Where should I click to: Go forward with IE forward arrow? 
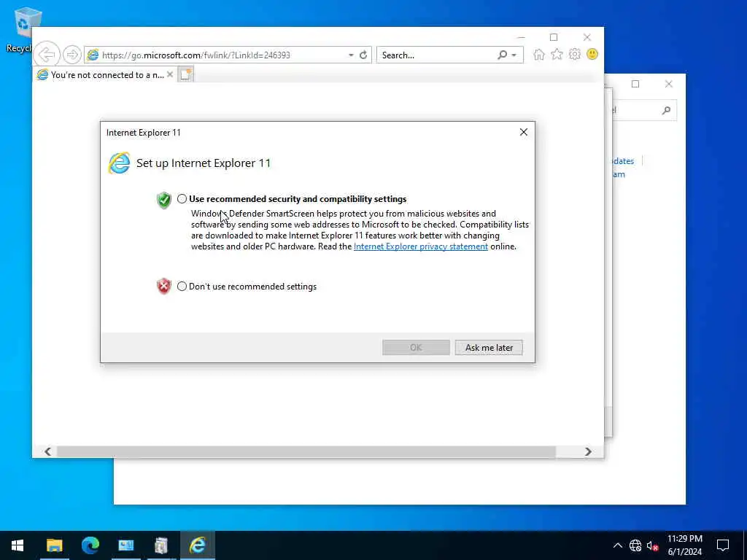(x=72, y=55)
